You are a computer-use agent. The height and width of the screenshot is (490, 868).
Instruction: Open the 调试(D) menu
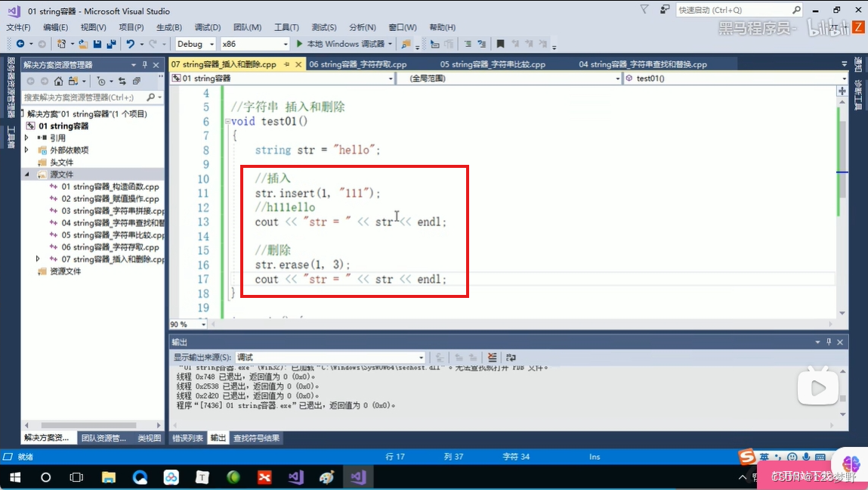tap(208, 27)
